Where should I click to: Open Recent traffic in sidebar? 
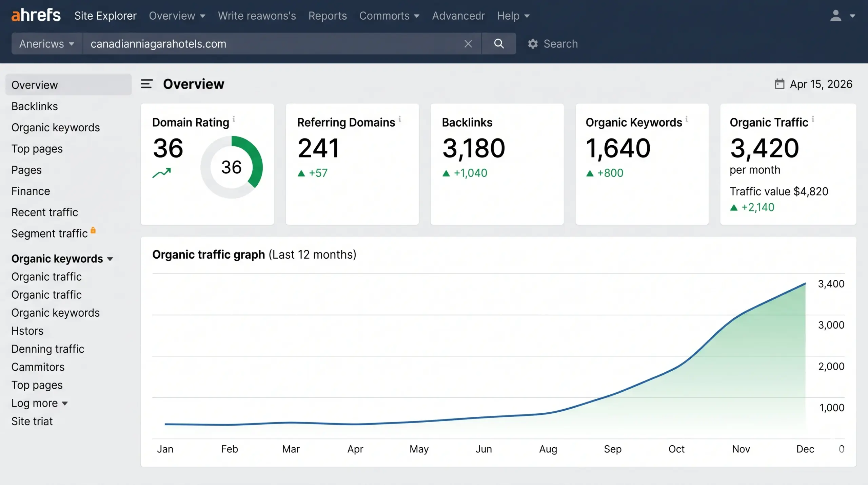(x=45, y=212)
